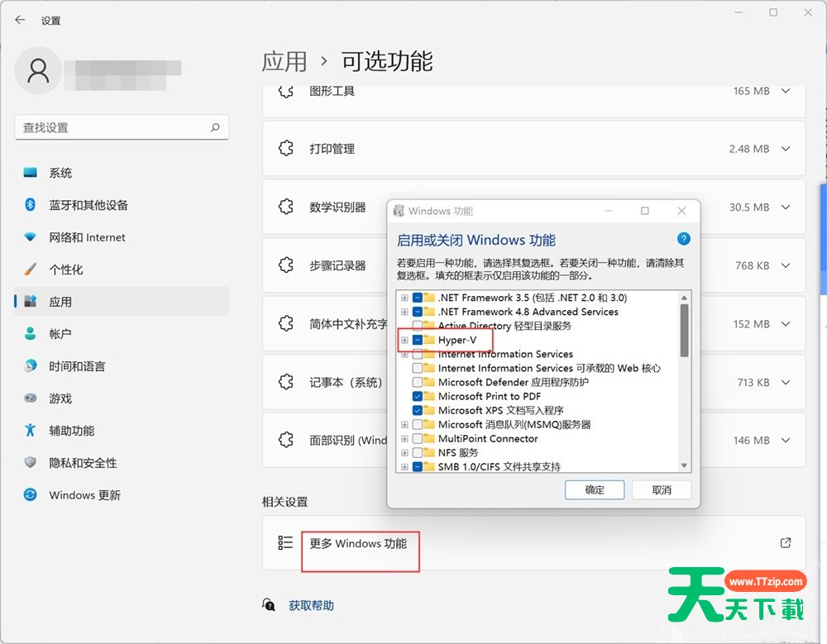This screenshot has height=644, width=827.
Task: Open 系统 settings from the sidebar
Action: tap(62, 172)
